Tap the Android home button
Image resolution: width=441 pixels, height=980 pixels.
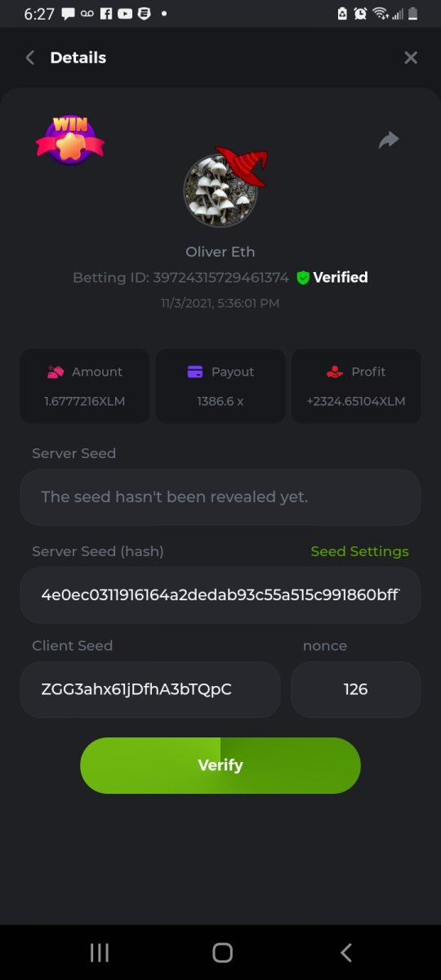click(x=222, y=952)
